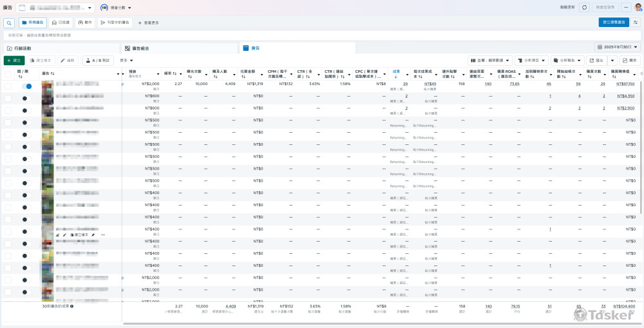The image size is (644, 328).
Task: Click the A/B 測試 flask button
Action: 97,60
